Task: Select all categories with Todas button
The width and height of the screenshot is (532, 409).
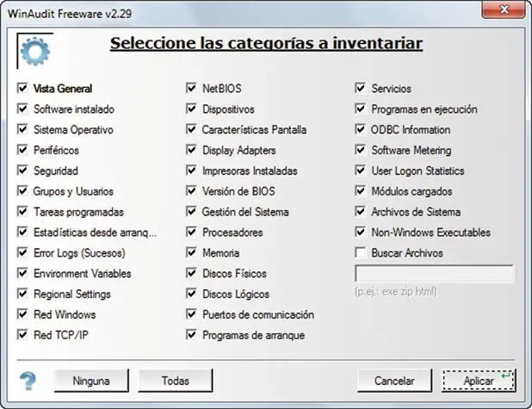Action: 176,381
